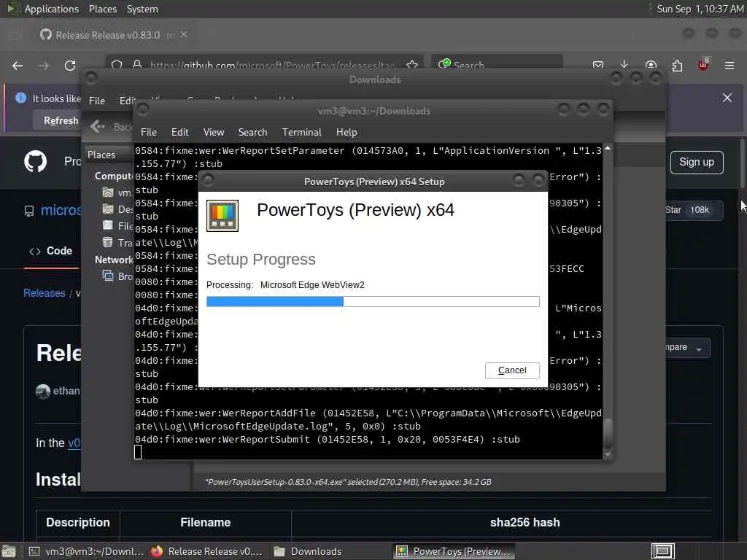Viewport: 747px width, 560px height.
Task: Click the shield tracking protection icon
Action: point(117,65)
